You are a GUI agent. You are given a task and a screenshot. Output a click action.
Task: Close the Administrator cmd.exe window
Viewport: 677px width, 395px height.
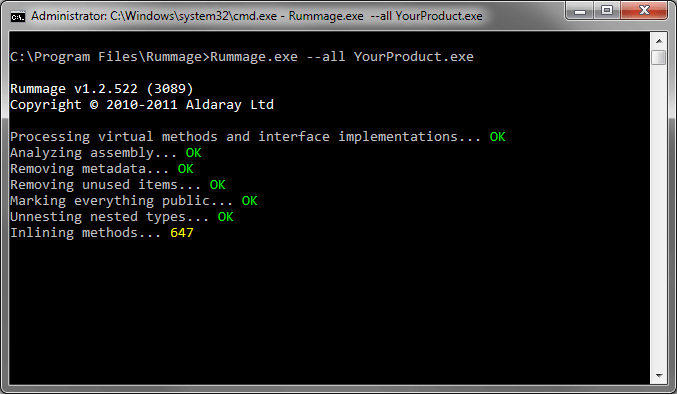tap(644, 10)
